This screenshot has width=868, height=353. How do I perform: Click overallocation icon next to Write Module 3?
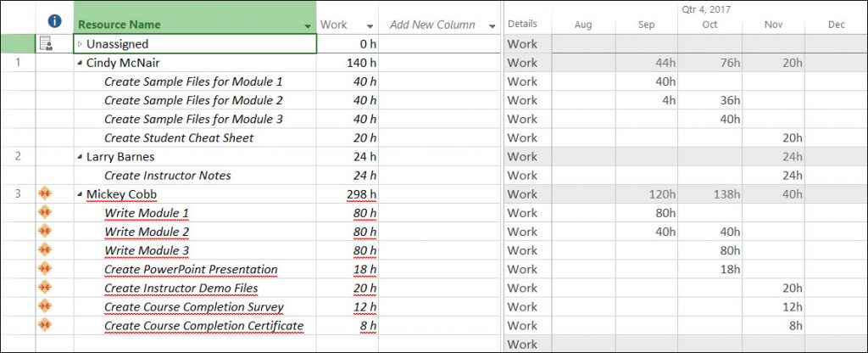pyautogui.click(x=46, y=250)
